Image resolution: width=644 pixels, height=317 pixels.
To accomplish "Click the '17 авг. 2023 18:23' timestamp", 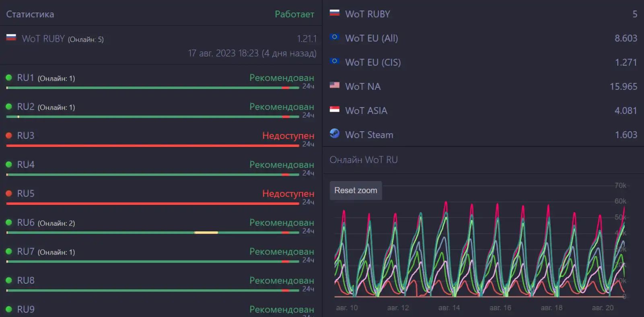I will coord(223,53).
